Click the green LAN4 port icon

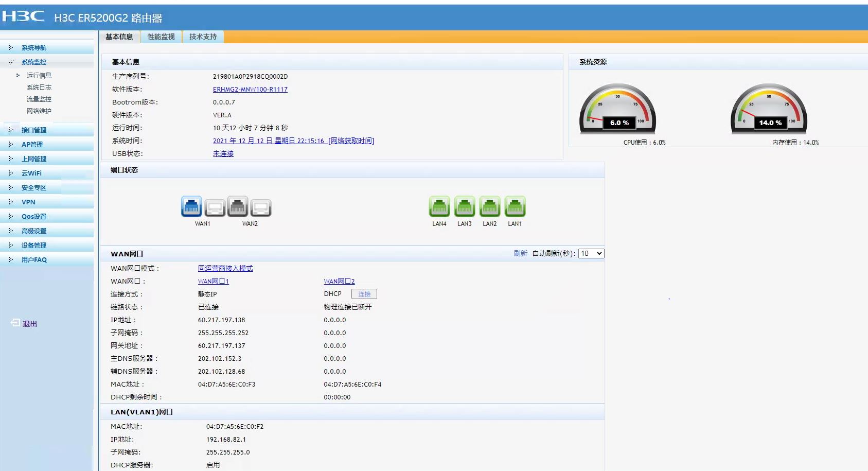(439, 207)
